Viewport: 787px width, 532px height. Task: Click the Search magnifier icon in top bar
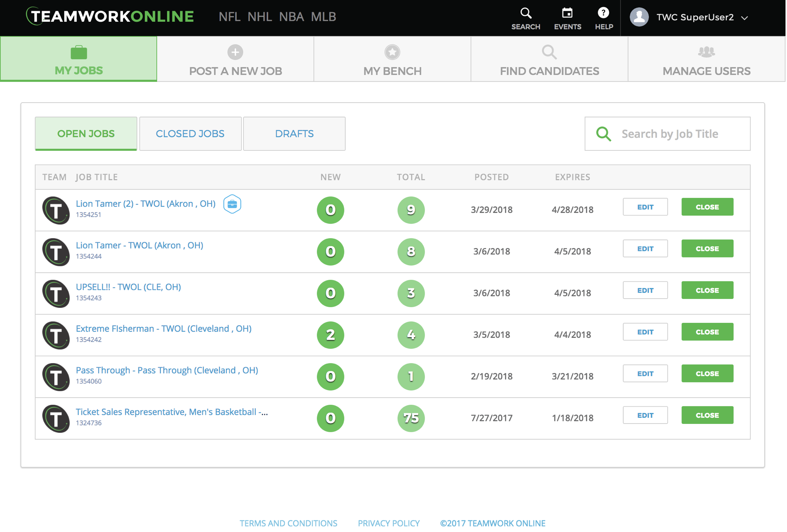(525, 14)
